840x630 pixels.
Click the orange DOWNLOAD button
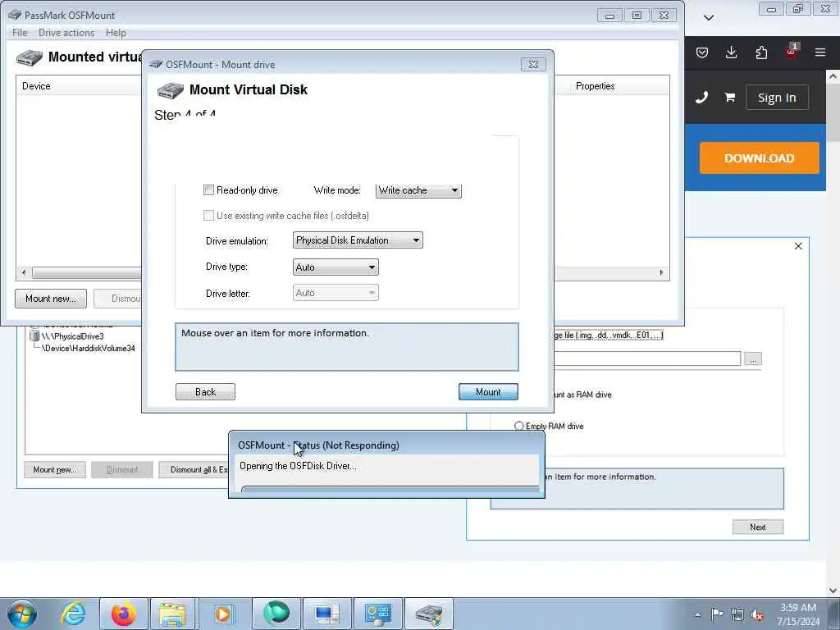[x=759, y=158]
